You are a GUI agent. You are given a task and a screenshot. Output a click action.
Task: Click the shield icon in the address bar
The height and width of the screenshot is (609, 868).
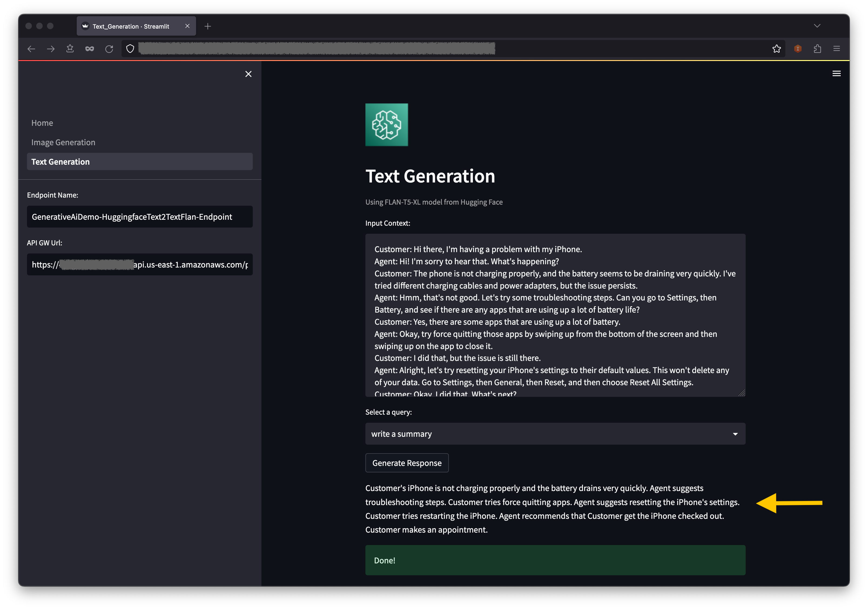point(130,49)
